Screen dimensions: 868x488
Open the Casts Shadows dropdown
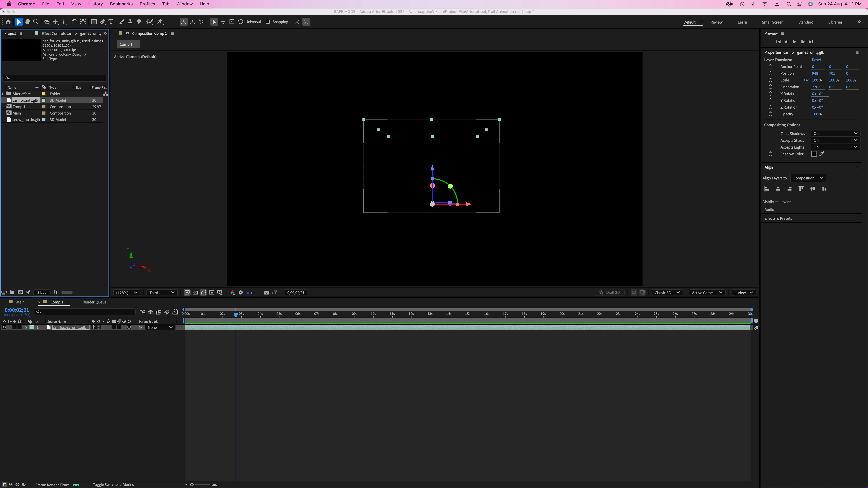[x=835, y=133]
